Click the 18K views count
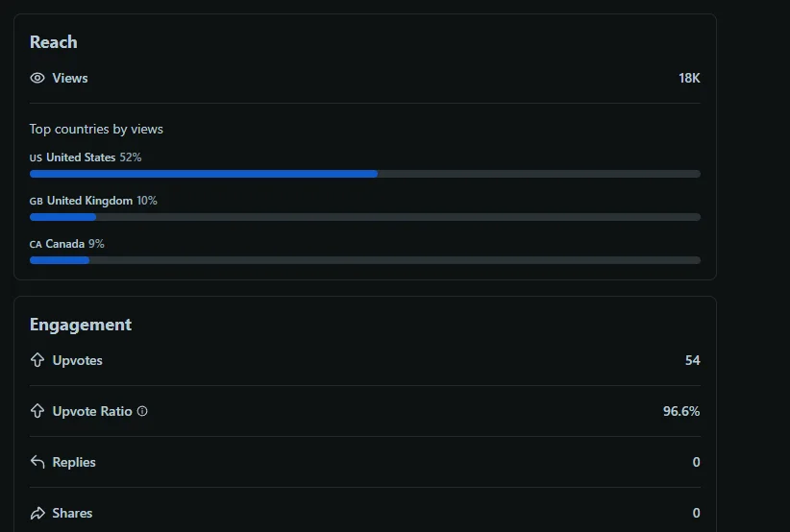Image resolution: width=790 pixels, height=532 pixels. click(x=689, y=78)
